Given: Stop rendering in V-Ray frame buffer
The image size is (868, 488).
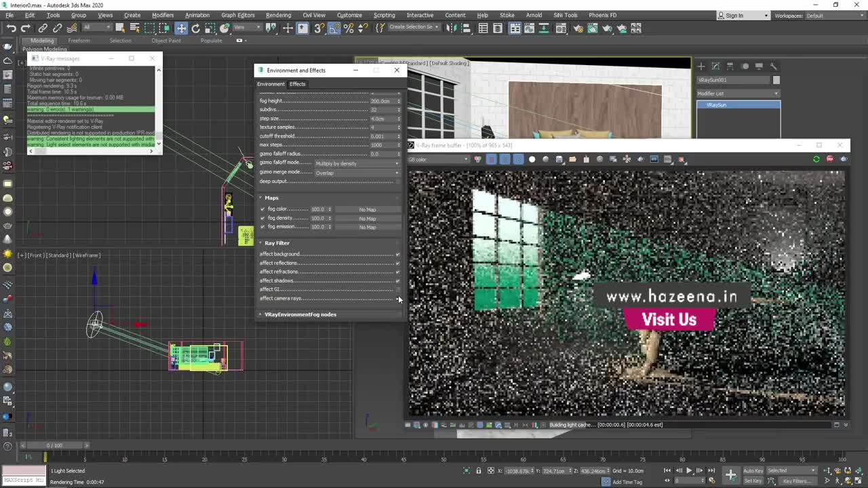Looking at the screenshot, I should (x=829, y=159).
